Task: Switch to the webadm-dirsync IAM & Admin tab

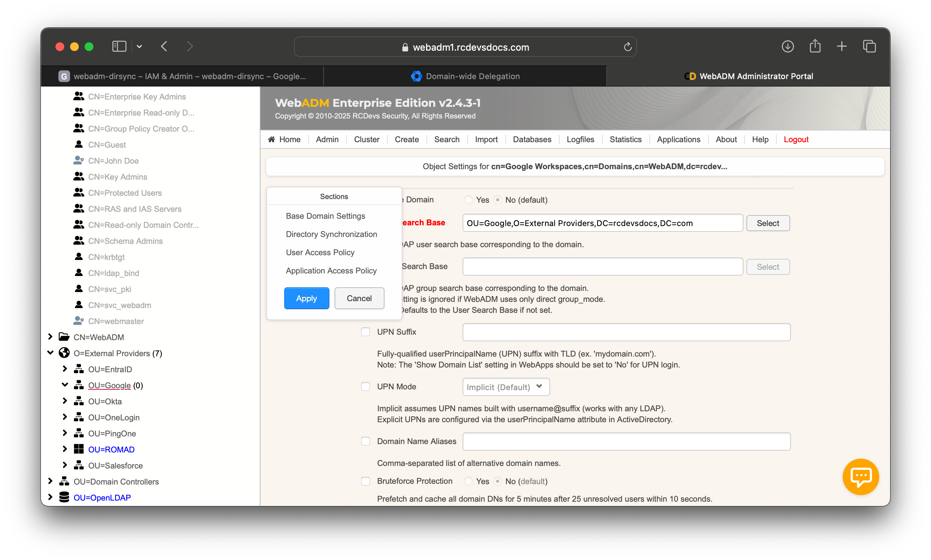Action: (182, 76)
